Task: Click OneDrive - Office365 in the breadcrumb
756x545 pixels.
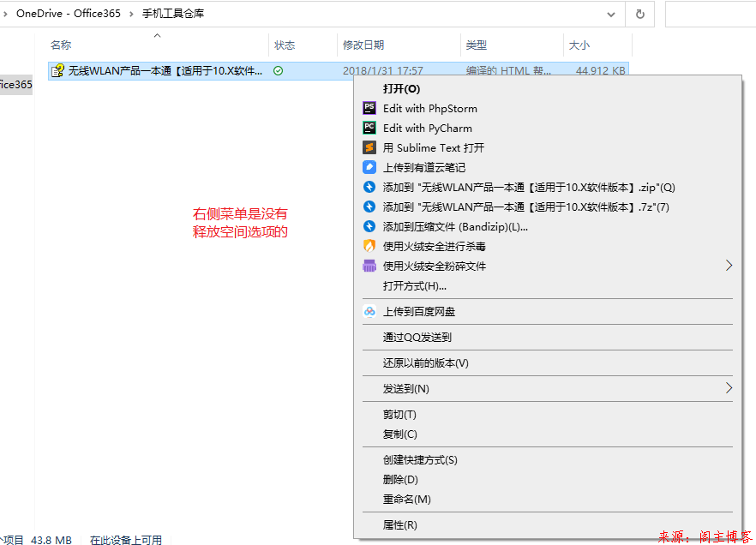Action: click(x=69, y=14)
